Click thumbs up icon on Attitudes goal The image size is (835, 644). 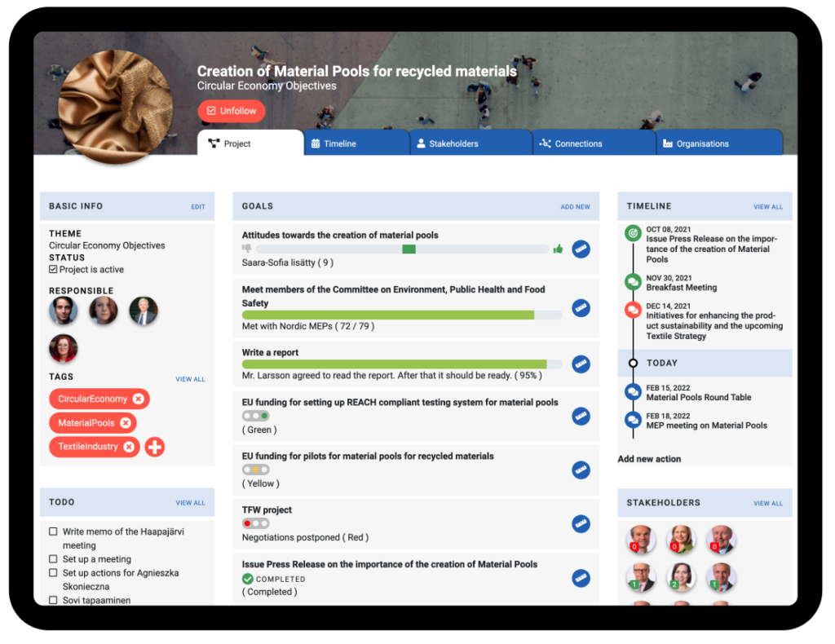[558, 249]
